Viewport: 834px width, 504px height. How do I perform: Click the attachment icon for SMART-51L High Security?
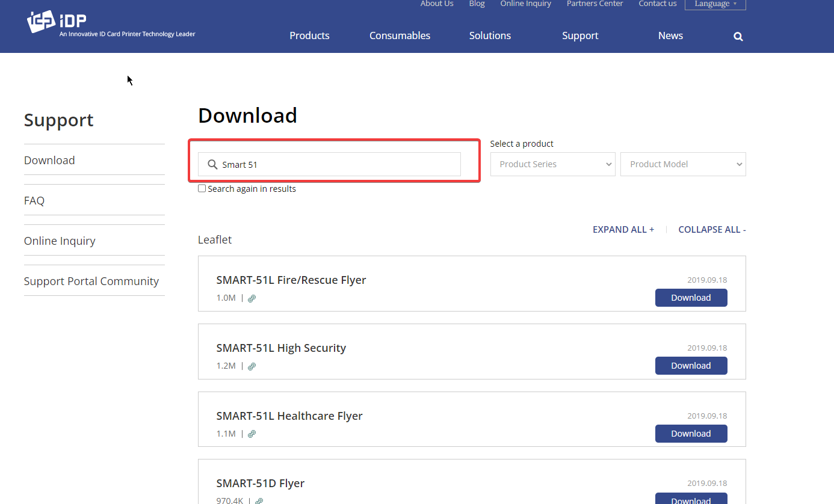coord(252,366)
